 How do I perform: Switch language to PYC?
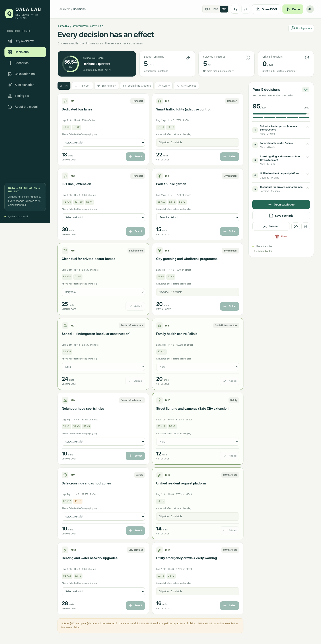tap(216, 9)
